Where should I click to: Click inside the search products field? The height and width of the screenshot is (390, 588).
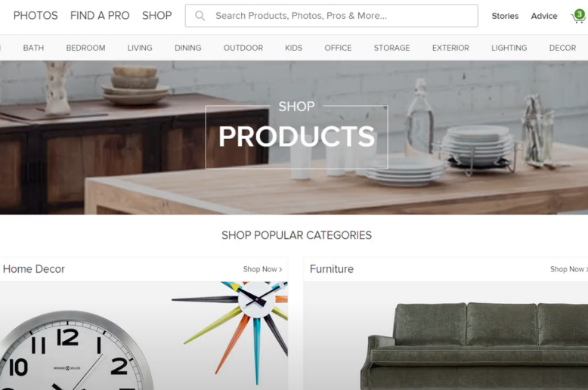point(332,16)
